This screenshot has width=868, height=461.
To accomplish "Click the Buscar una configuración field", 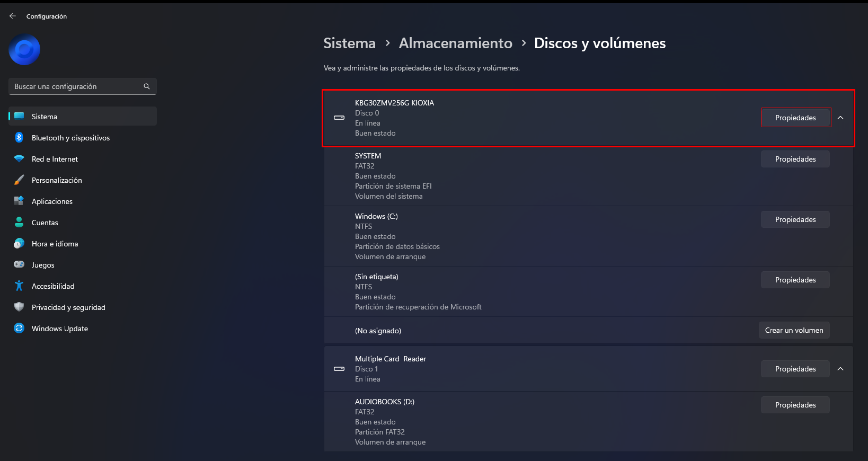I will click(83, 86).
